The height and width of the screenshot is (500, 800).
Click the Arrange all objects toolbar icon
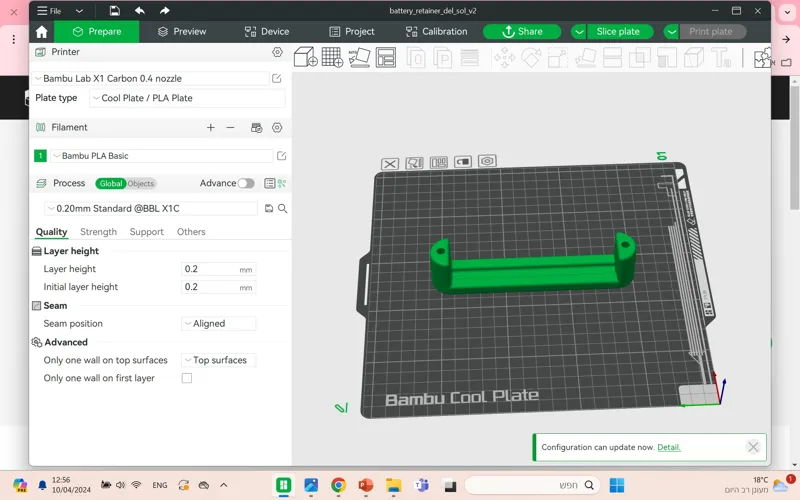point(386,57)
